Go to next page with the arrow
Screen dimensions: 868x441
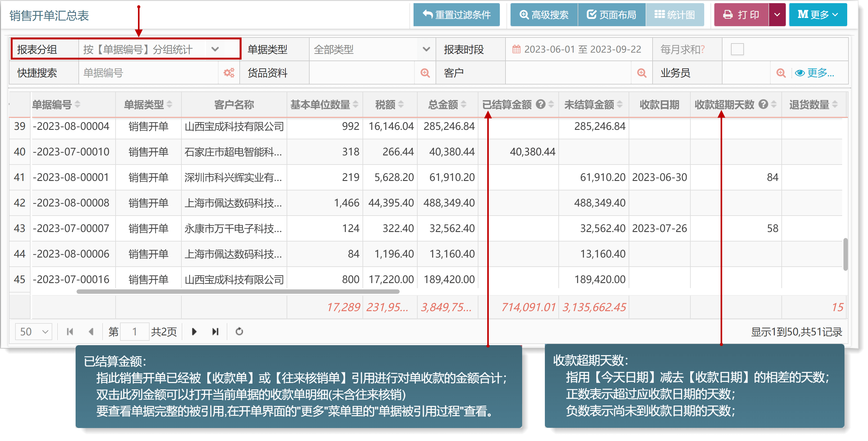point(194,332)
